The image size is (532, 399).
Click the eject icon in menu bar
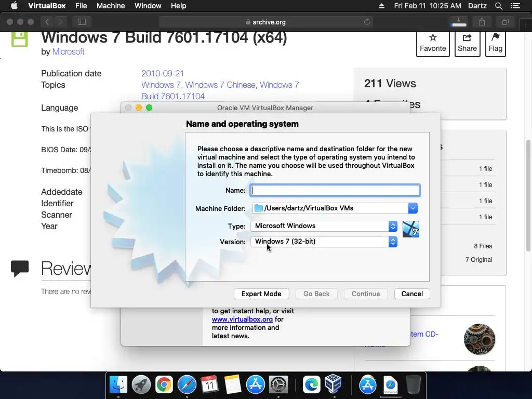pyautogui.click(x=381, y=6)
